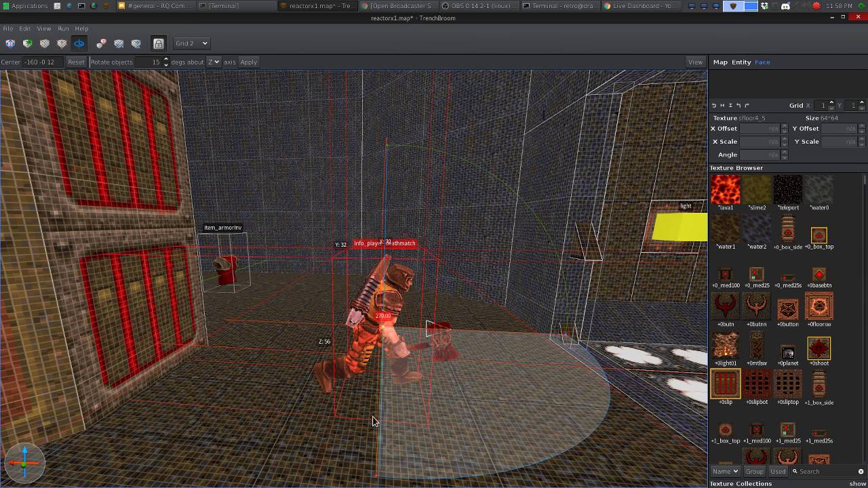
Task: Toggle the Used textures filter
Action: (778, 471)
